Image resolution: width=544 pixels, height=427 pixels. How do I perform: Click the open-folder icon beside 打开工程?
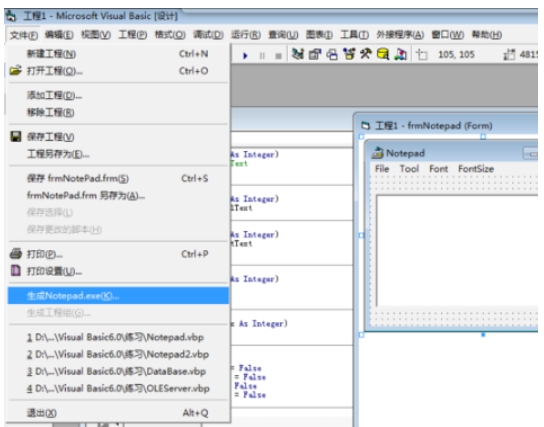click(x=16, y=70)
